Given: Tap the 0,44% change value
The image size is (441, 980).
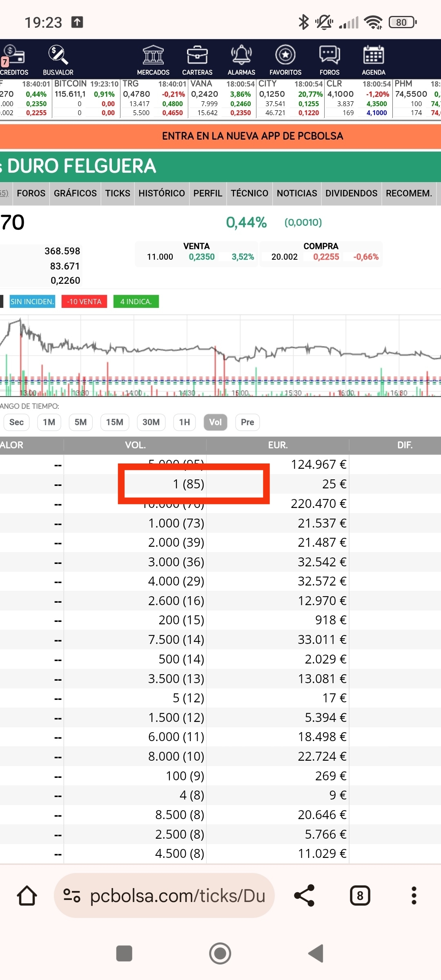Looking at the screenshot, I should pyautogui.click(x=246, y=223).
